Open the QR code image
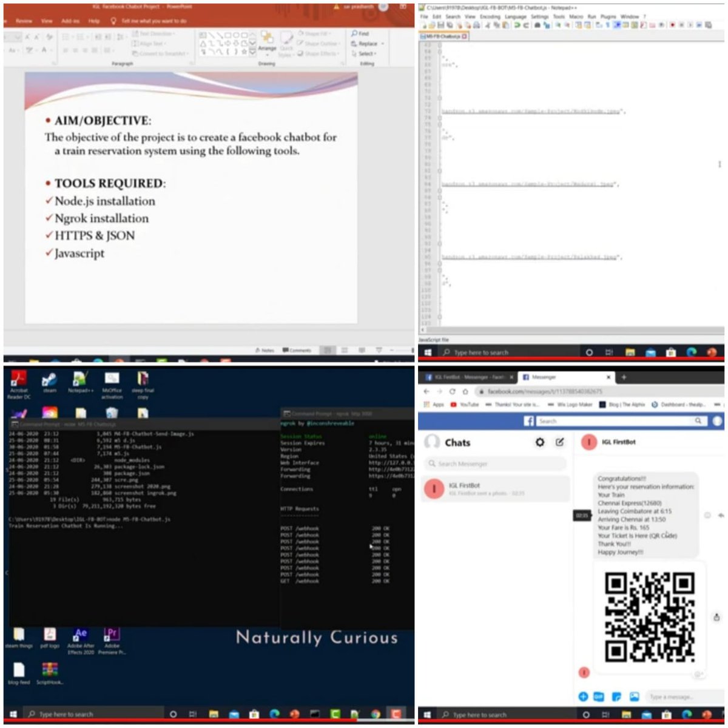 (649, 616)
